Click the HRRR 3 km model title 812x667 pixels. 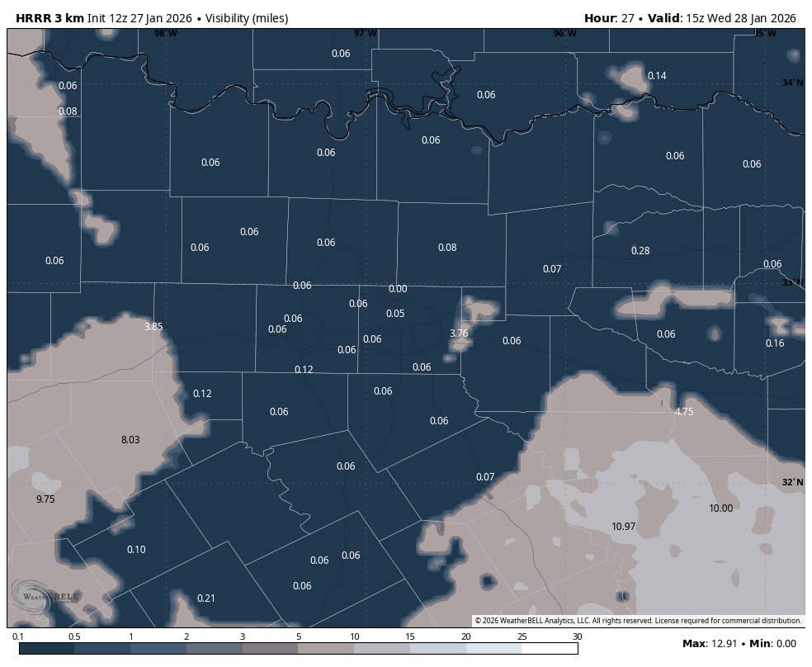(50, 18)
